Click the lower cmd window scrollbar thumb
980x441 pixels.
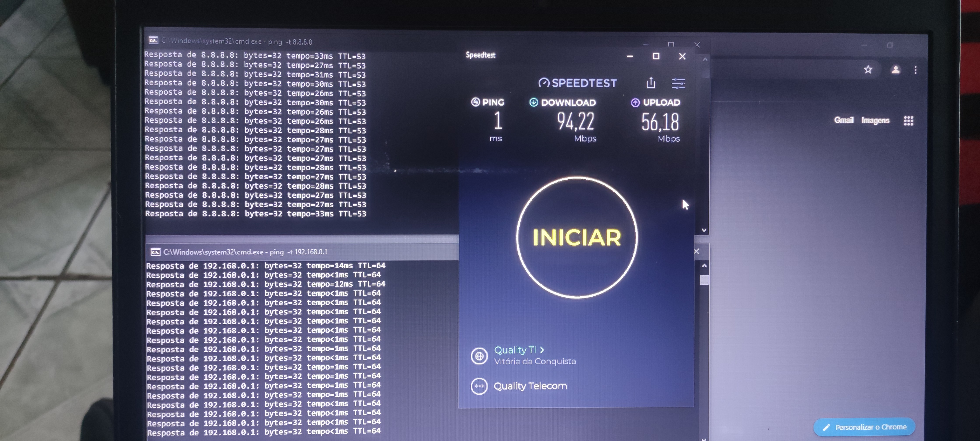tap(704, 280)
